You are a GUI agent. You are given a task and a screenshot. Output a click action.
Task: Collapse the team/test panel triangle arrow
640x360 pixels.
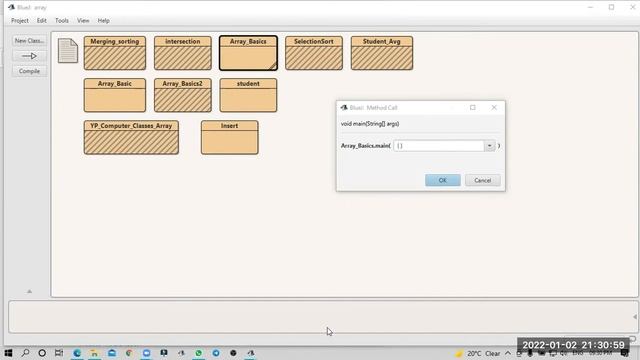[29, 291]
